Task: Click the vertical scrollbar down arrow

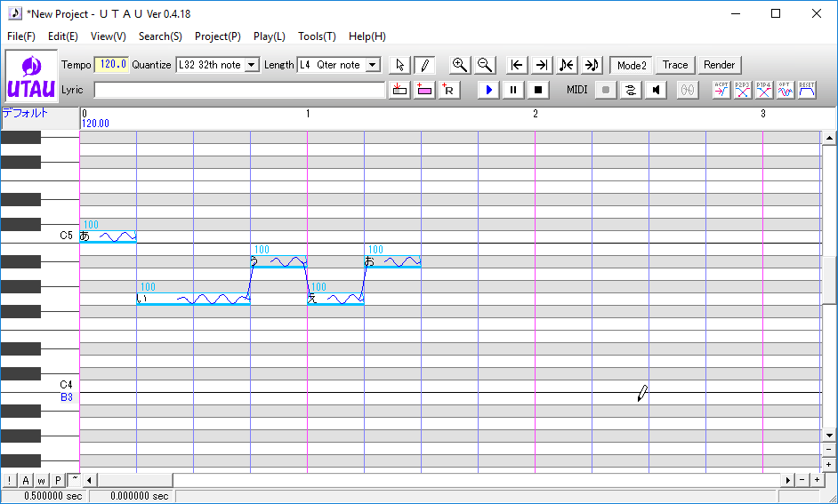Action: coord(829,436)
